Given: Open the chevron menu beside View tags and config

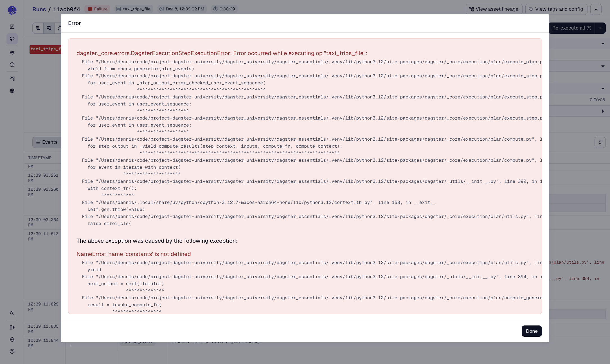Looking at the screenshot, I should (596, 9).
